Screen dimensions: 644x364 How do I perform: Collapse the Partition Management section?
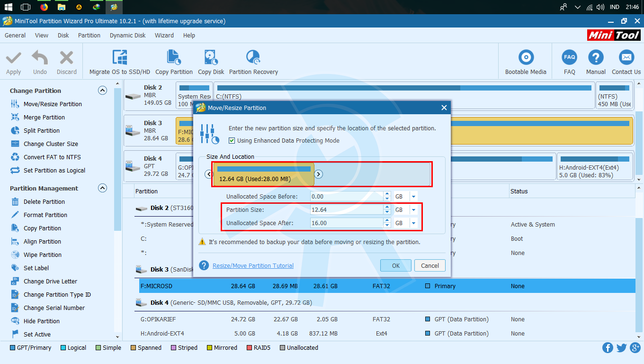point(102,188)
